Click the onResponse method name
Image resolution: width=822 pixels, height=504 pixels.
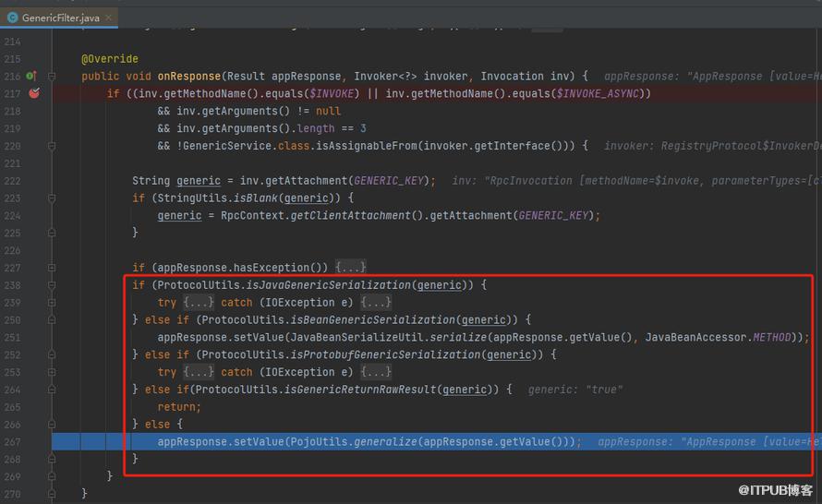(x=189, y=76)
